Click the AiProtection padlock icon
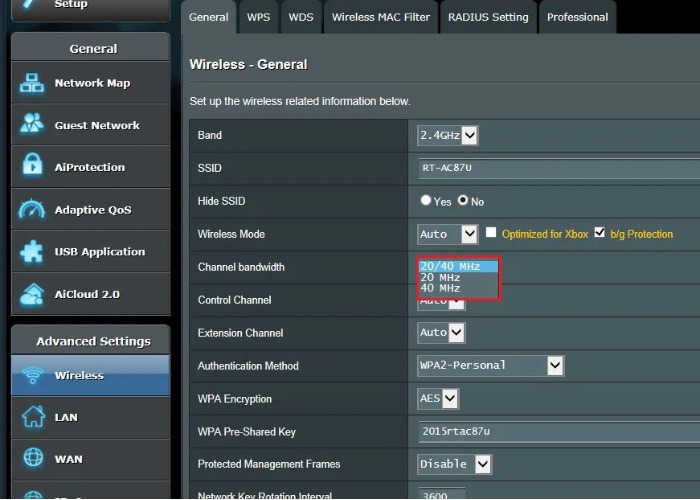The height and width of the screenshot is (500, 700). 32,167
